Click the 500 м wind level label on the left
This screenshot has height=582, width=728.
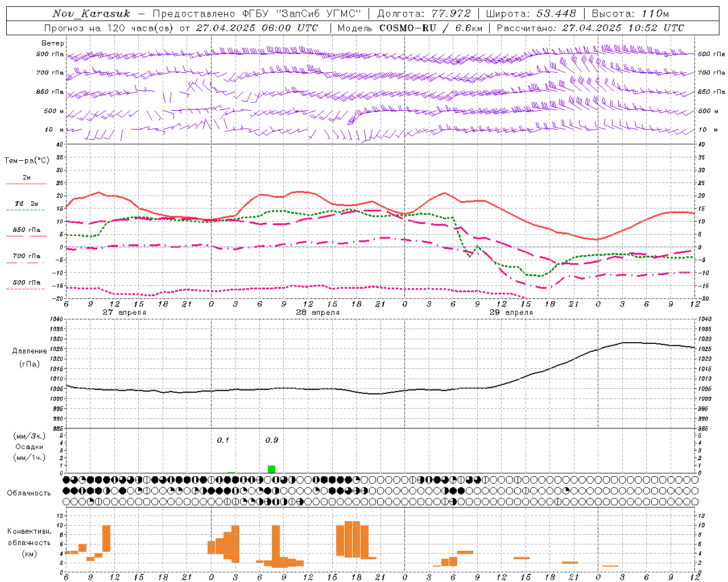pos(54,111)
